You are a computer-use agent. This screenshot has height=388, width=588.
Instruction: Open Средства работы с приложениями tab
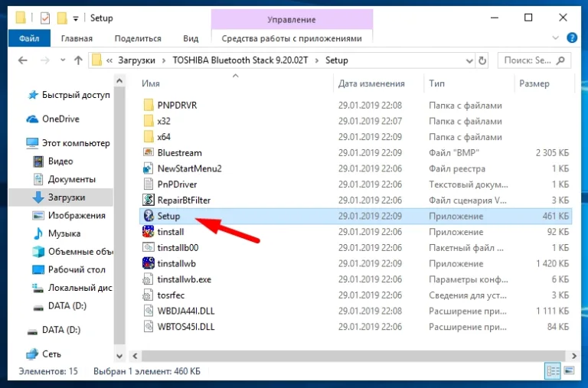[x=292, y=38]
